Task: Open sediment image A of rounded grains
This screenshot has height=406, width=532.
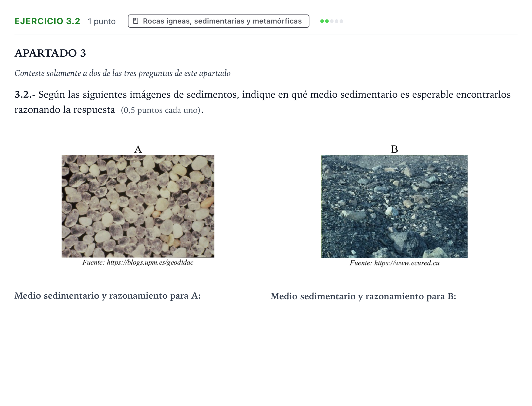Action: 138,206
